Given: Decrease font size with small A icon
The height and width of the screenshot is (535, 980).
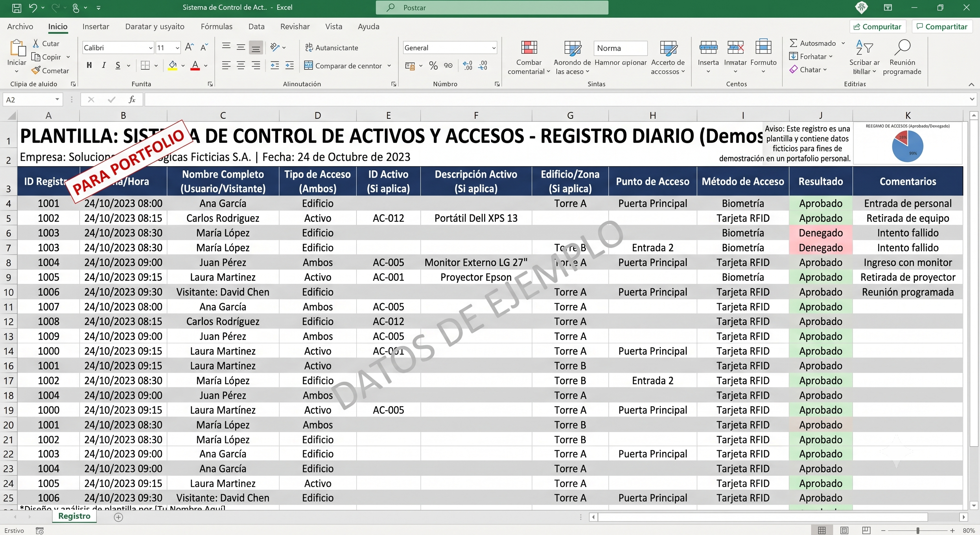Looking at the screenshot, I should pyautogui.click(x=204, y=47).
